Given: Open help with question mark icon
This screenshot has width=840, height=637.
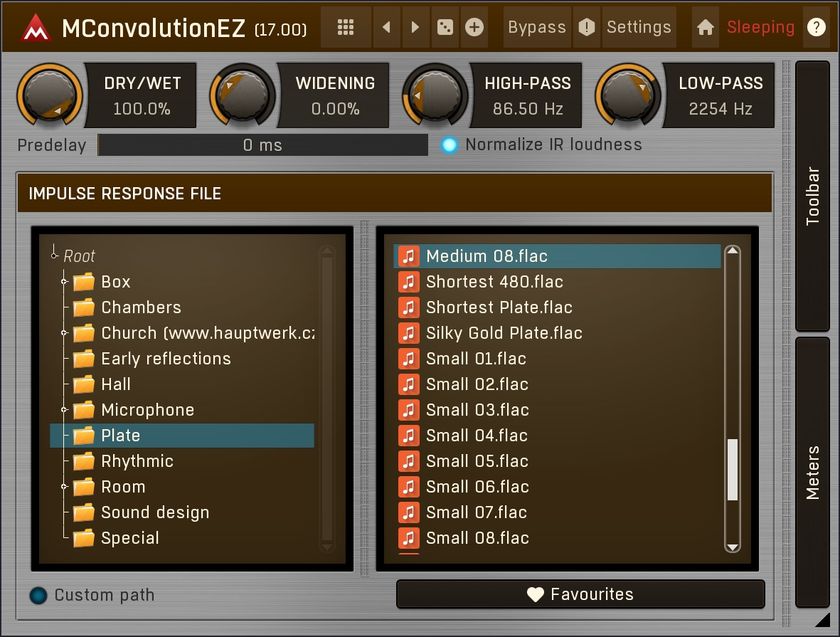Looking at the screenshot, I should (x=817, y=28).
